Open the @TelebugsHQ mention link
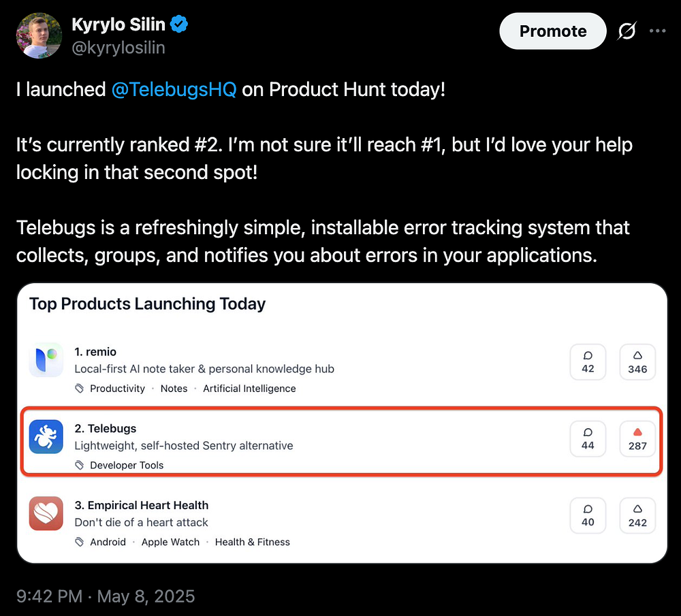The height and width of the screenshot is (616, 681). click(174, 89)
